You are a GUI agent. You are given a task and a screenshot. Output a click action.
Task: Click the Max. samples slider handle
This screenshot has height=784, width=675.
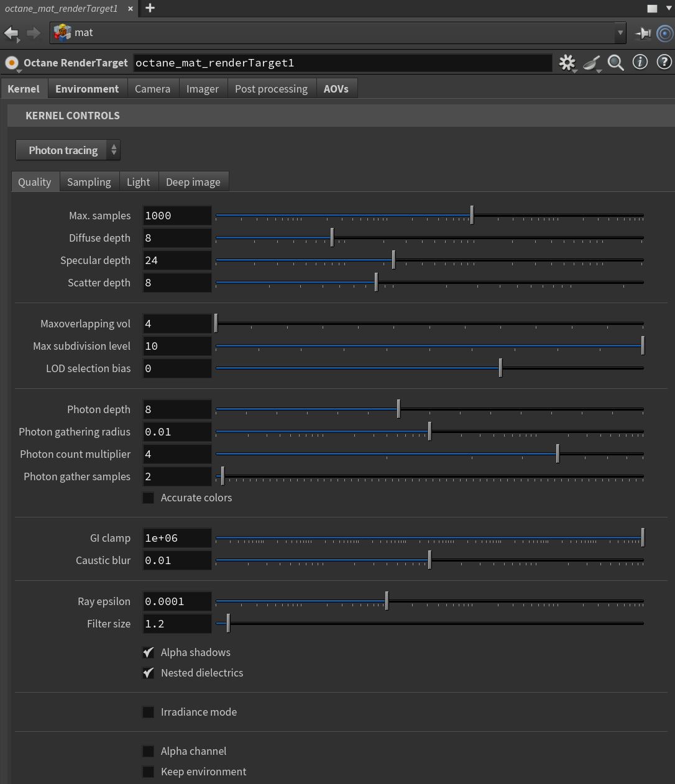click(472, 216)
